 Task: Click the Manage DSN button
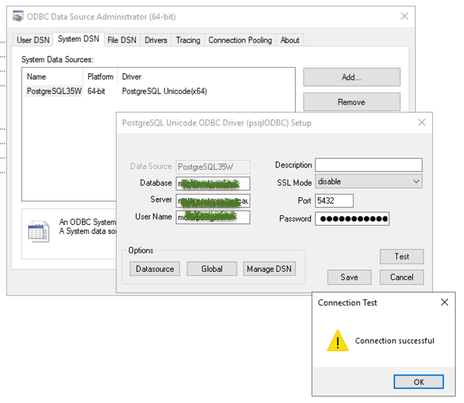tap(269, 269)
